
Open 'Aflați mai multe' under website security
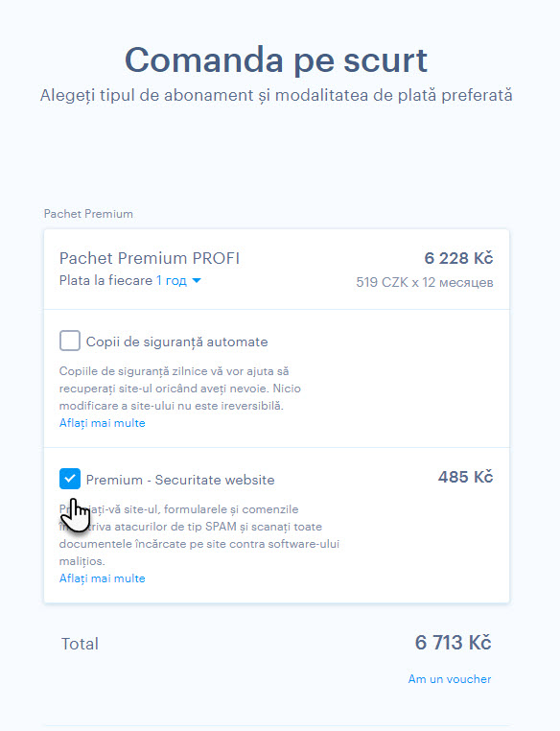102,578
